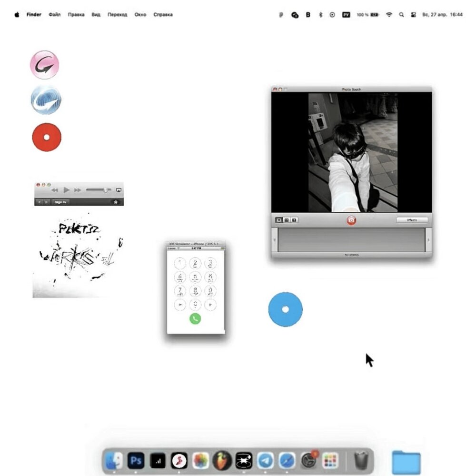The height and width of the screenshot is (476, 476).
Task: Launch FL Studio from the Dock
Action: pyautogui.click(x=222, y=460)
